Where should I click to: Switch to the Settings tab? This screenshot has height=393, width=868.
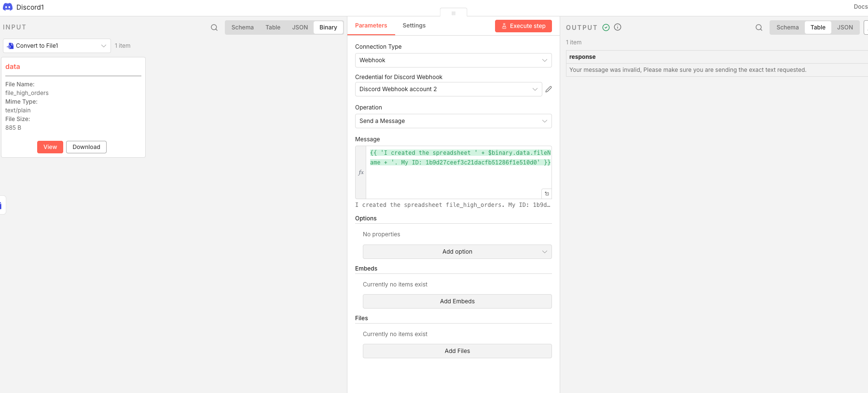(414, 26)
